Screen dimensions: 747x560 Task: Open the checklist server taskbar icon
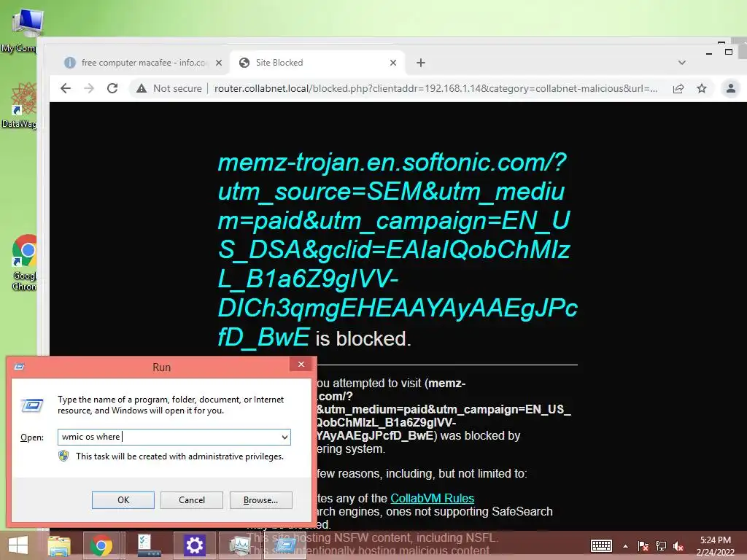pyautogui.click(x=149, y=545)
